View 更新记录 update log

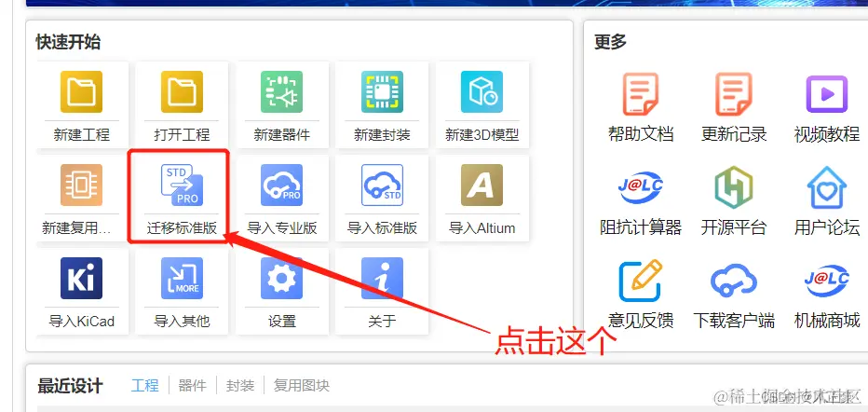click(x=734, y=107)
